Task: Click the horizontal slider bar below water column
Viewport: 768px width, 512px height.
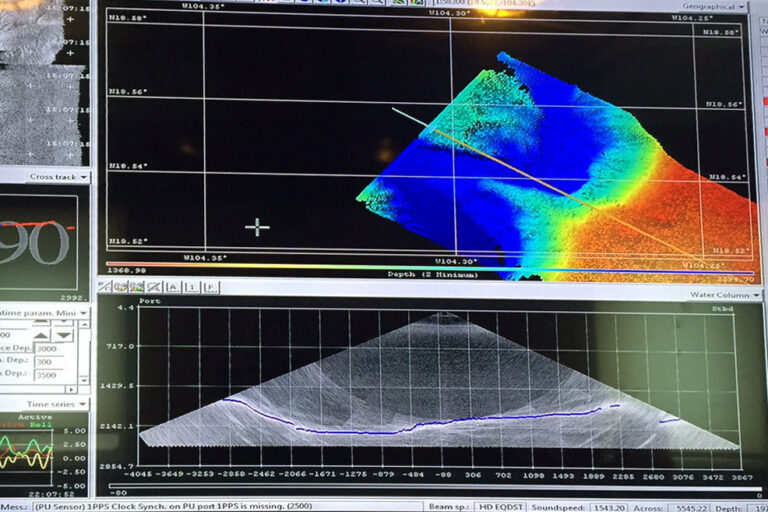Action: point(433,488)
